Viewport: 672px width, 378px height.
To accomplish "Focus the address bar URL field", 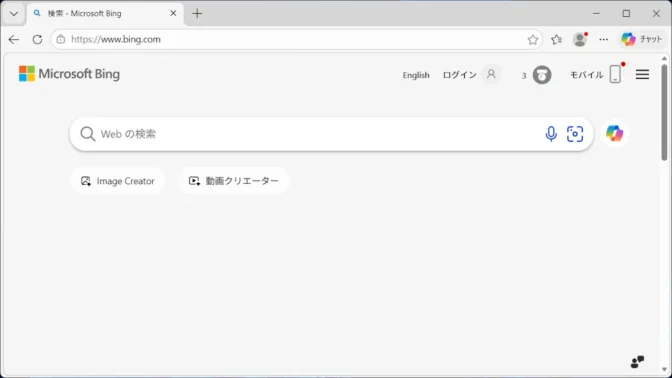I will (x=296, y=39).
